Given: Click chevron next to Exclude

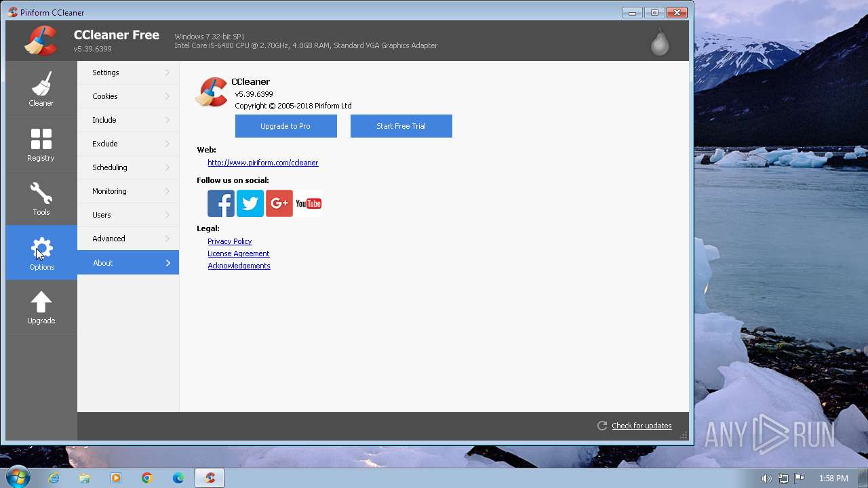Looking at the screenshot, I should coord(167,144).
